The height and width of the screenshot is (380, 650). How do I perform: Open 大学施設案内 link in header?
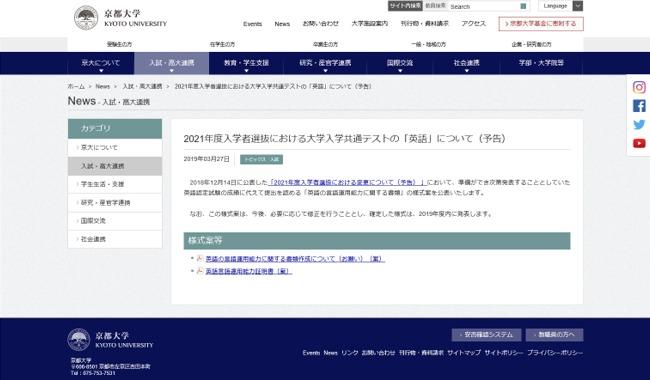tap(369, 24)
